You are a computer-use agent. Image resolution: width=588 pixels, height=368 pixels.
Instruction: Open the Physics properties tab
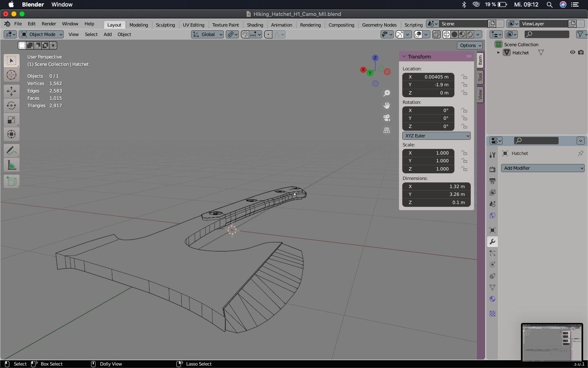click(x=492, y=265)
